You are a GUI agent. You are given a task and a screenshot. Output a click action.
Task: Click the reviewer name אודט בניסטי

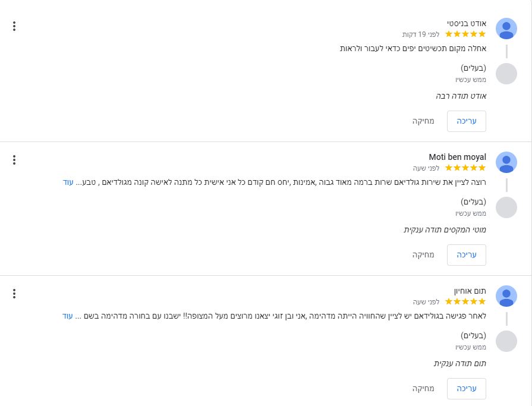click(466, 24)
